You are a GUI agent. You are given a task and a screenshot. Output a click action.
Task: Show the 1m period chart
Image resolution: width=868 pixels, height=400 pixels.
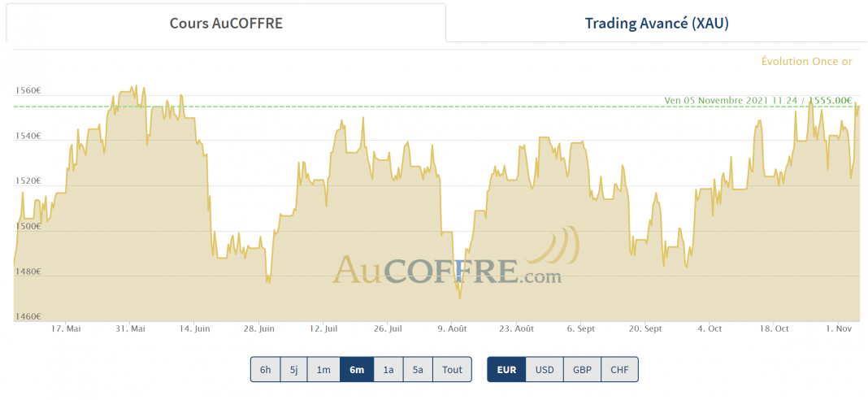tap(323, 369)
